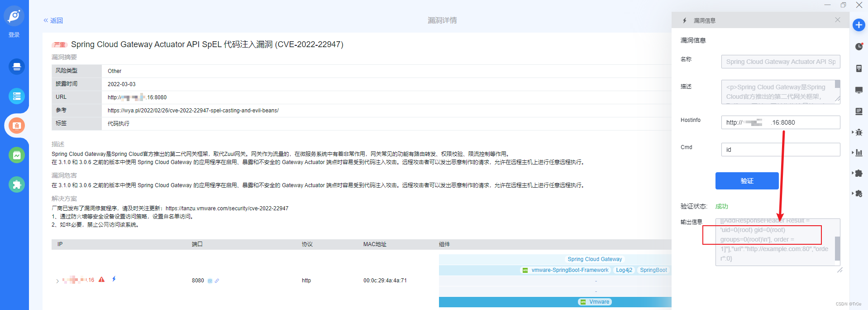Click the 端口 column header
868x310 pixels.
click(197, 244)
